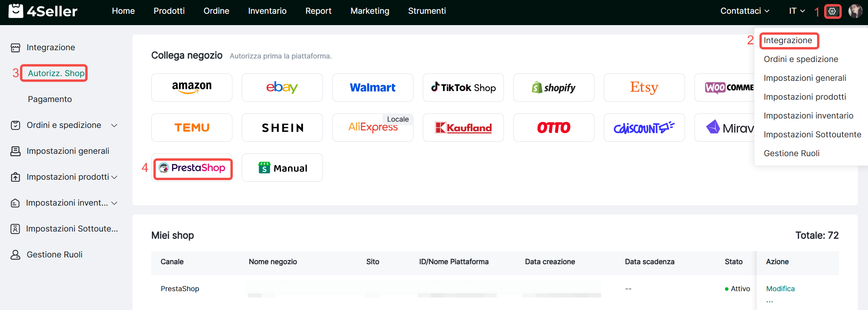Click the PrestaShop platform tile
868x310 pixels.
point(192,168)
